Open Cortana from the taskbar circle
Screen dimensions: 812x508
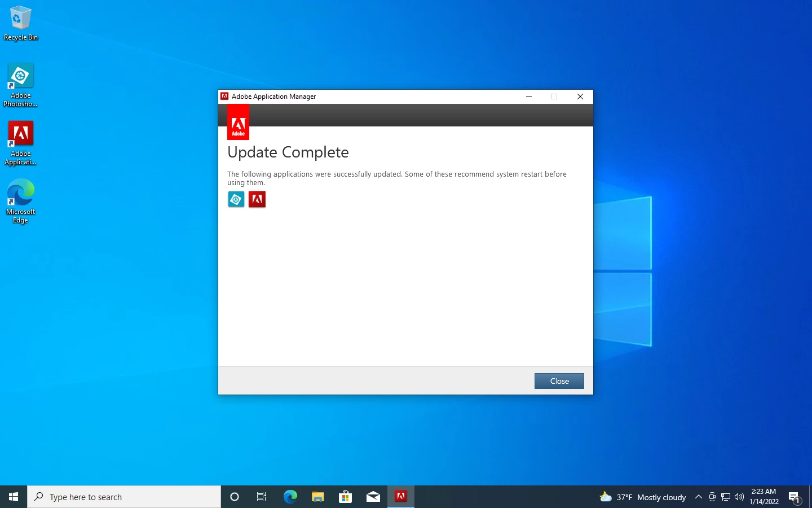click(235, 497)
